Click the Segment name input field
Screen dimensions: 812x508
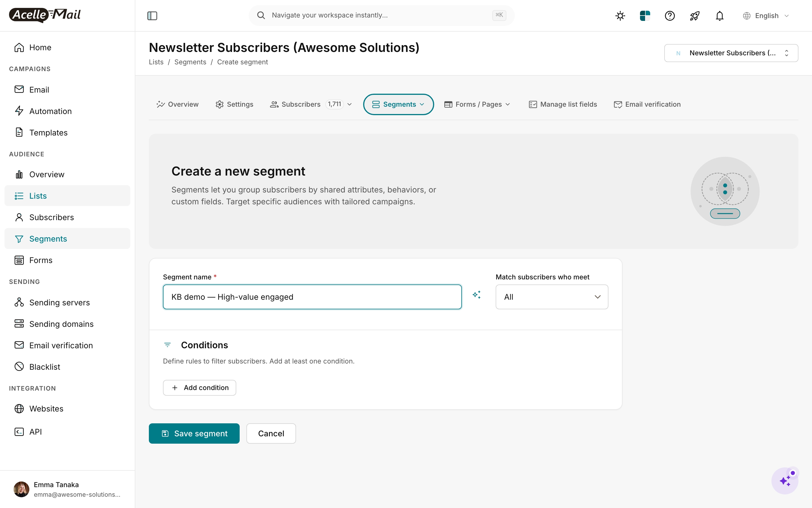point(312,297)
